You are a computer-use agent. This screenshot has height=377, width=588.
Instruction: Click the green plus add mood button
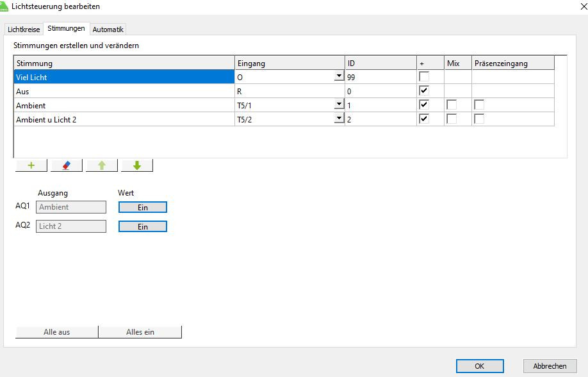(x=31, y=165)
